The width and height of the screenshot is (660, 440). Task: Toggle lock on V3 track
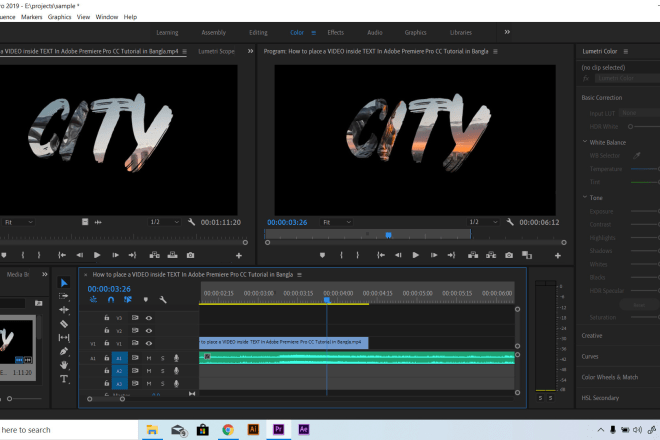click(x=106, y=318)
